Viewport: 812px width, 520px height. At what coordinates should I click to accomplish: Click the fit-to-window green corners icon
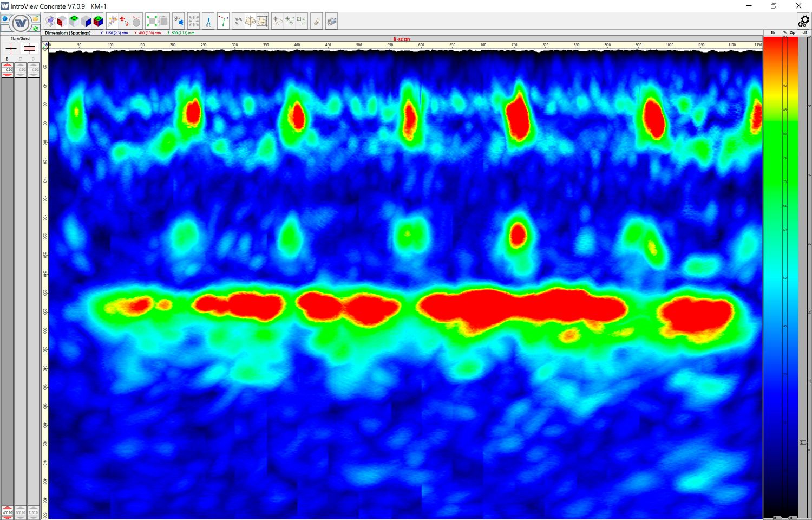pyautogui.click(x=152, y=22)
